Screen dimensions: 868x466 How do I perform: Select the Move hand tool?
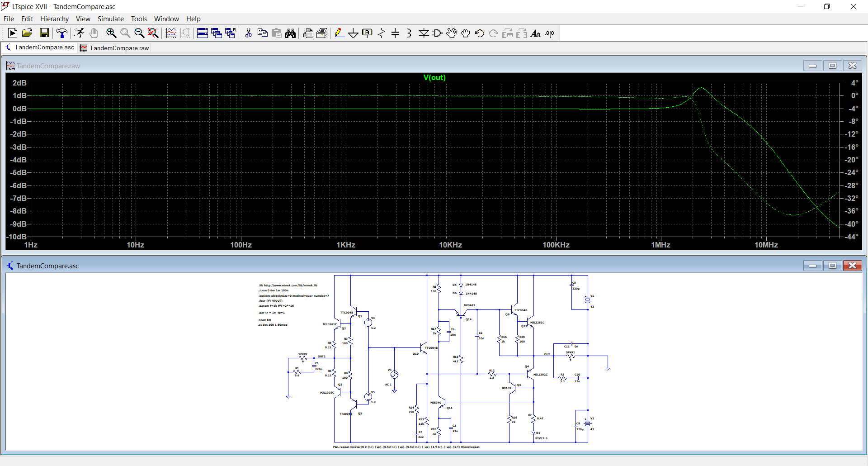[x=452, y=33]
